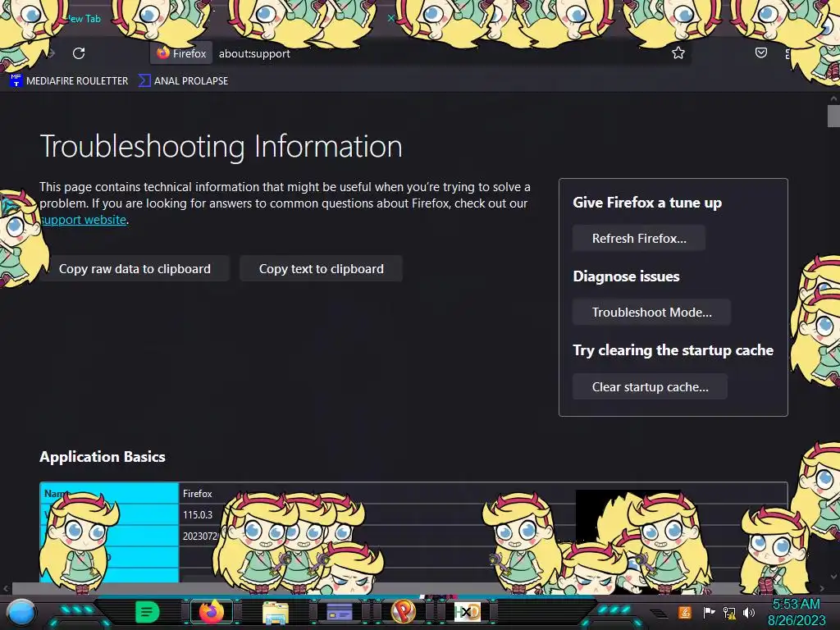Viewport: 840px width, 630px height.
Task: Click the Troubleshooting Information heading
Action: [x=221, y=146]
